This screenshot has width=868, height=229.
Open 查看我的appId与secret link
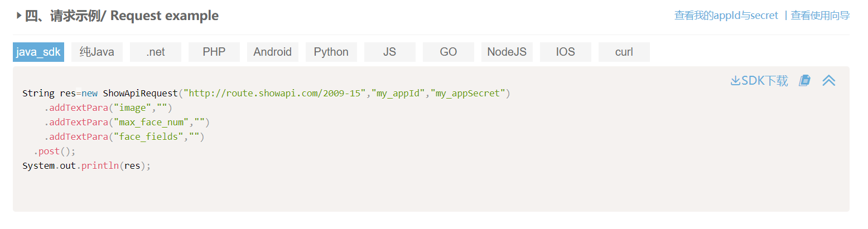[726, 16]
